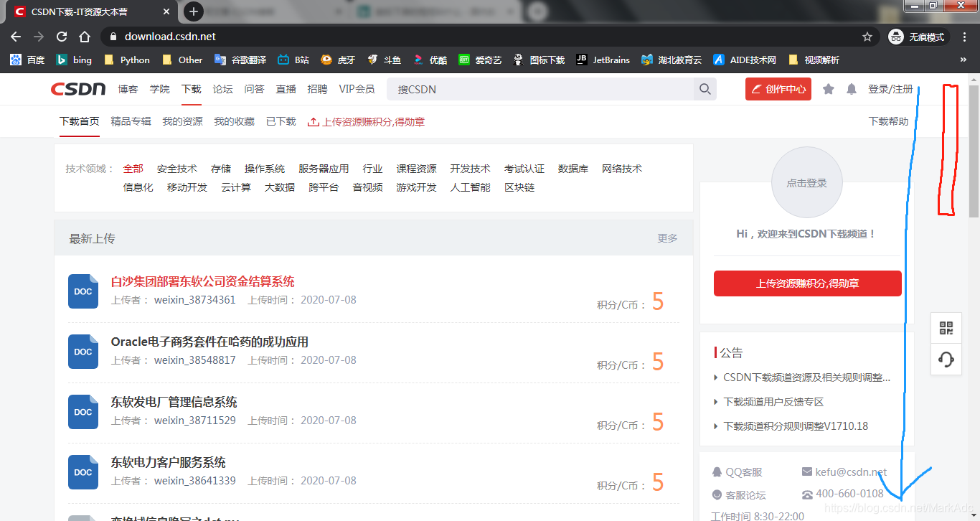Click the search magnifier icon

click(705, 89)
